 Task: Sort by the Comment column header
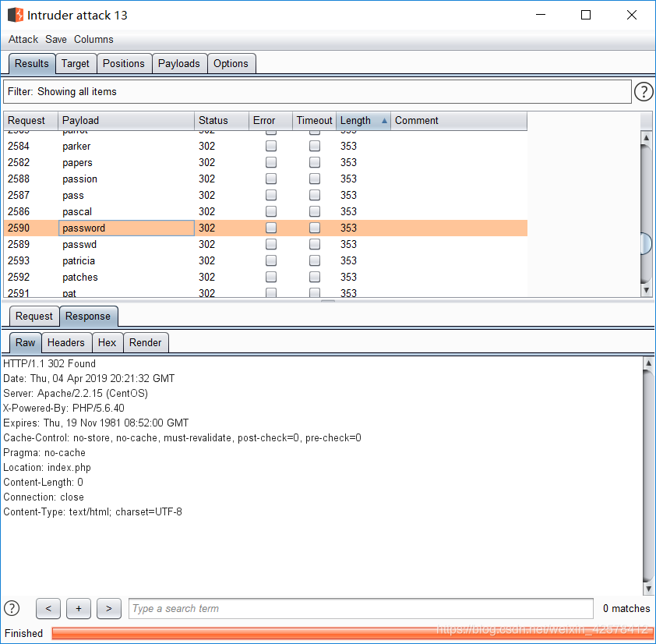click(459, 121)
